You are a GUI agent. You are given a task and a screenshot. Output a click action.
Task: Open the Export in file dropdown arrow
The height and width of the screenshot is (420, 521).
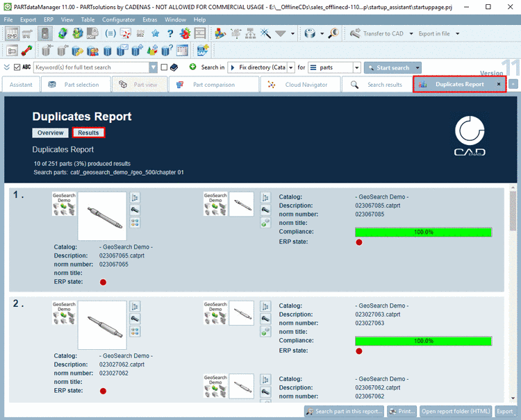tap(457, 33)
